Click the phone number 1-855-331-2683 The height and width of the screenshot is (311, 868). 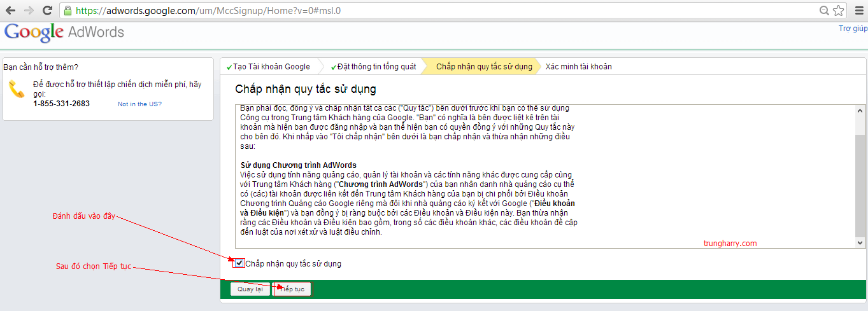(61, 103)
